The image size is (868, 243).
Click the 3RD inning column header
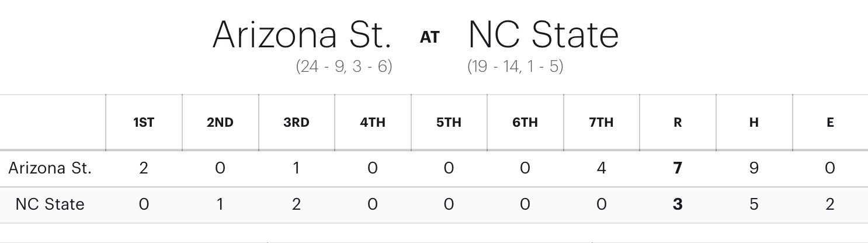click(x=296, y=123)
